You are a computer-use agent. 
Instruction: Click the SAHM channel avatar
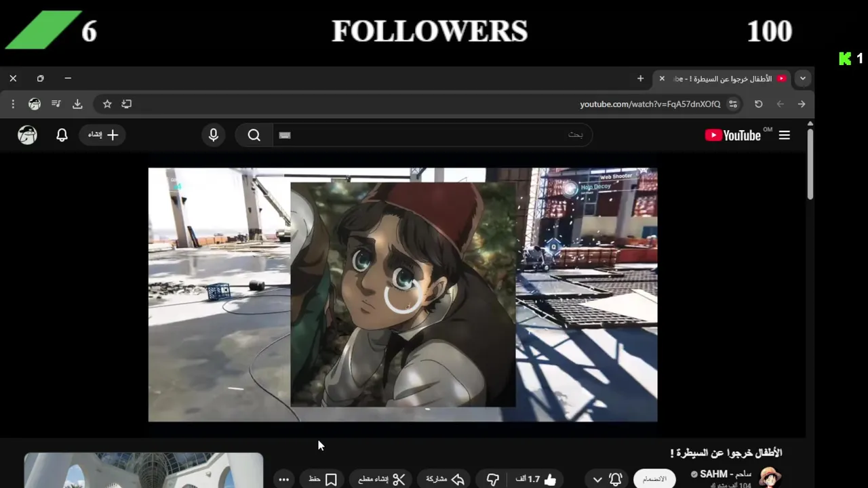(x=770, y=477)
